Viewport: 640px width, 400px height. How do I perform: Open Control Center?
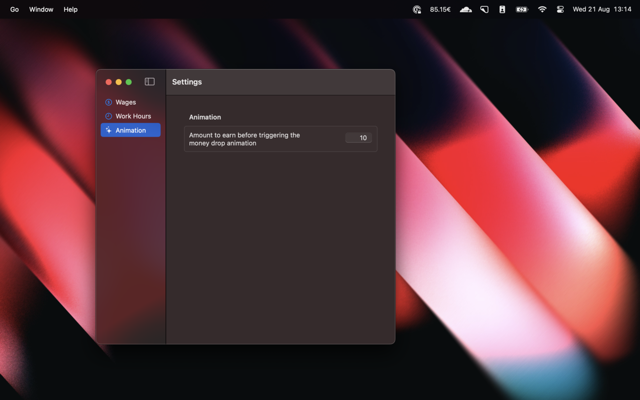(560, 9)
